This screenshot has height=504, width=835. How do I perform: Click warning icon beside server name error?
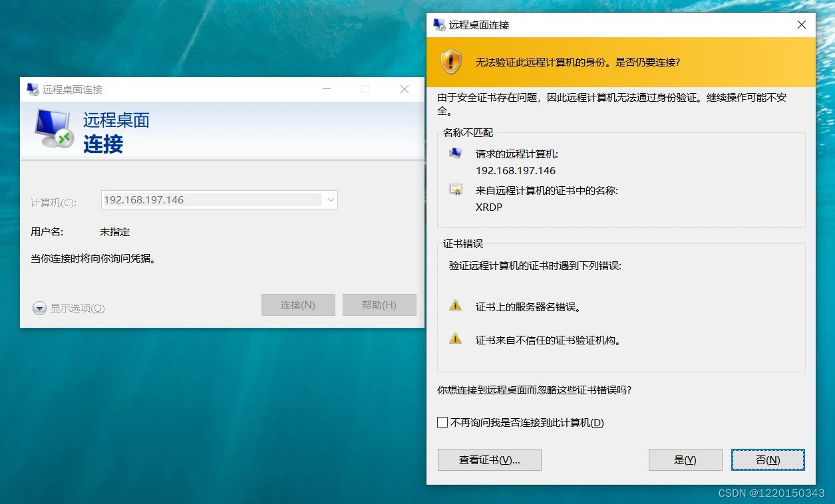coord(455,306)
